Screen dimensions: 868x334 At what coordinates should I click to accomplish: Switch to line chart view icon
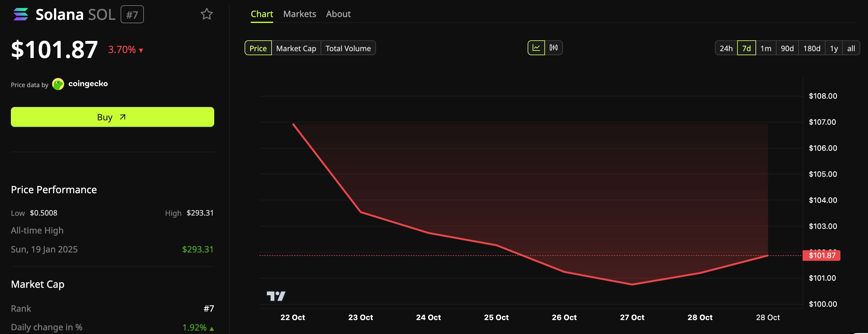(536, 48)
